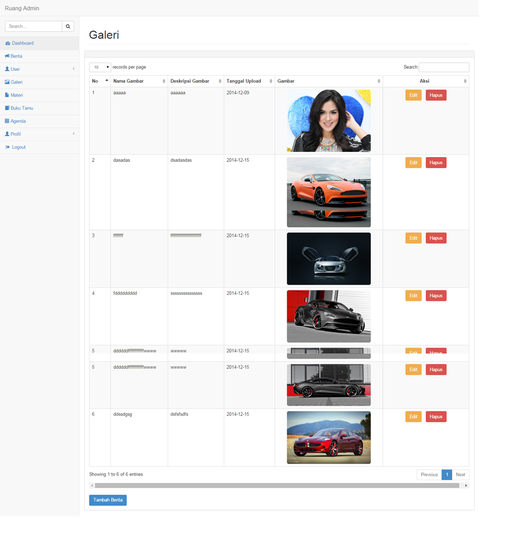Image resolution: width=532 pixels, height=540 pixels.
Task: Click Logout in the sidebar
Action: click(x=40, y=147)
